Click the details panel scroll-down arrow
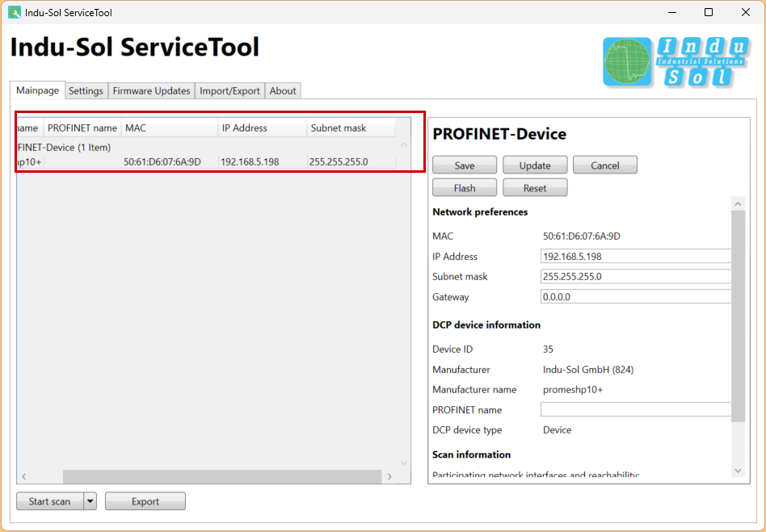The image size is (766, 532). (x=739, y=471)
